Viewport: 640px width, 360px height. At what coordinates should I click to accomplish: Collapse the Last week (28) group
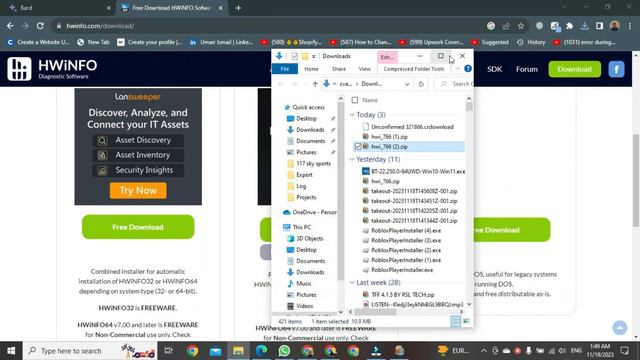coord(352,282)
